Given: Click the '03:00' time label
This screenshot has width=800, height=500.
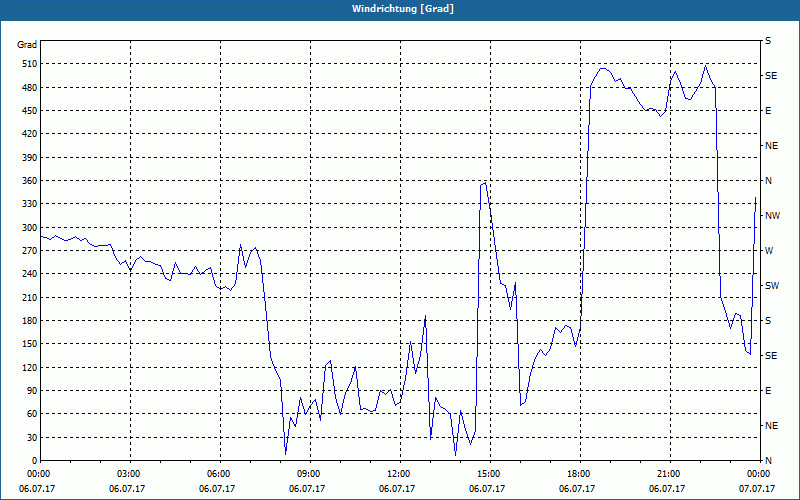Looking at the screenshot, I should 127,473.
